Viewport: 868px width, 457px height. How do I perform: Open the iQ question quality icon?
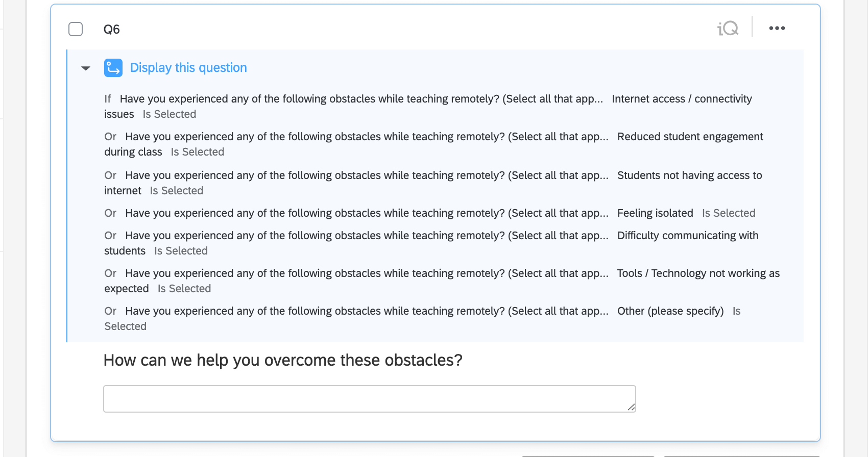tap(728, 29)
